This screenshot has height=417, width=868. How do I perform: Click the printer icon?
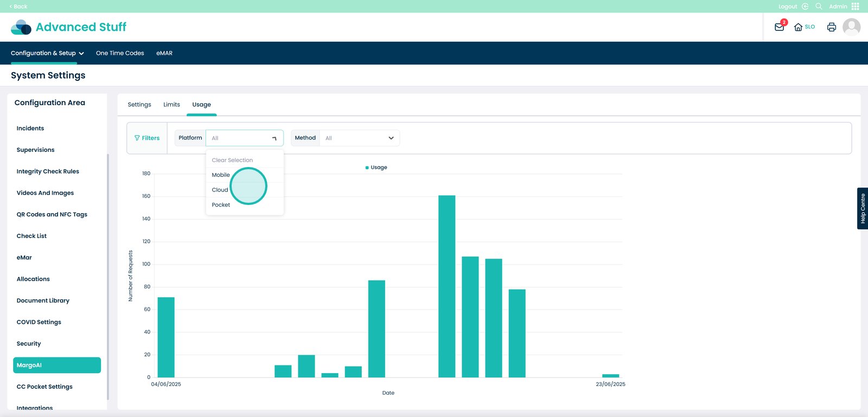tap(831, 27)
